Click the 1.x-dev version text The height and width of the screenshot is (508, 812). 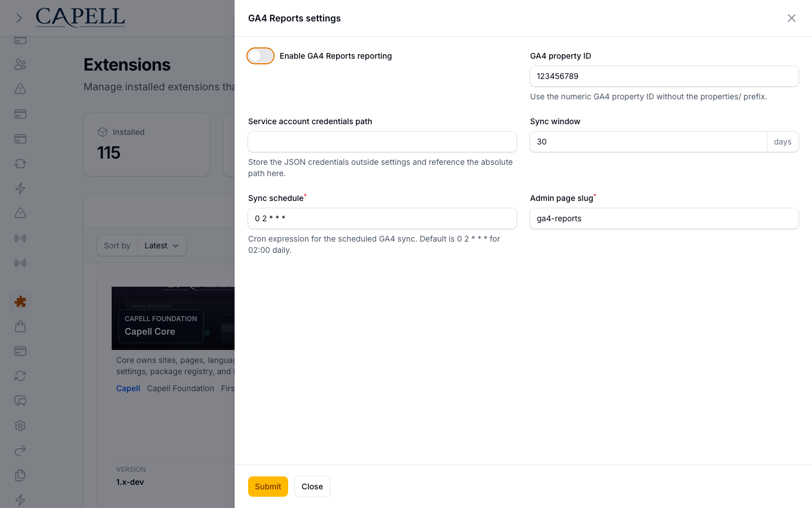tap(130, 482)
